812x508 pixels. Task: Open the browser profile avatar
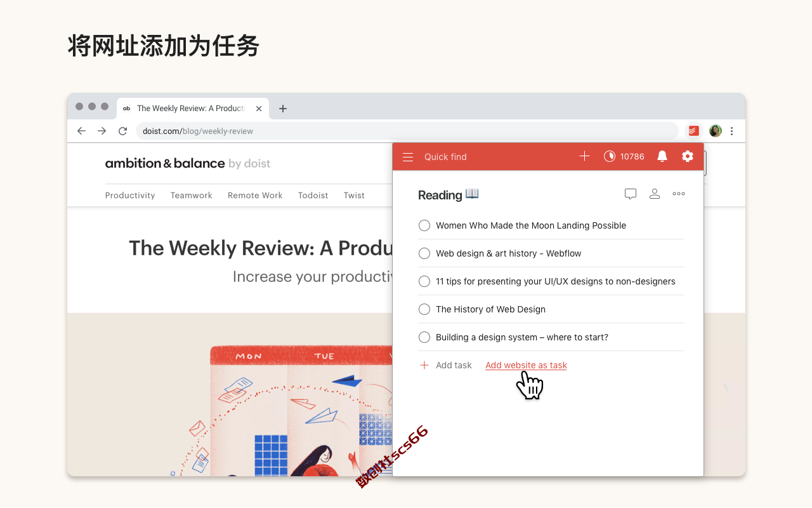click(716, 131)
